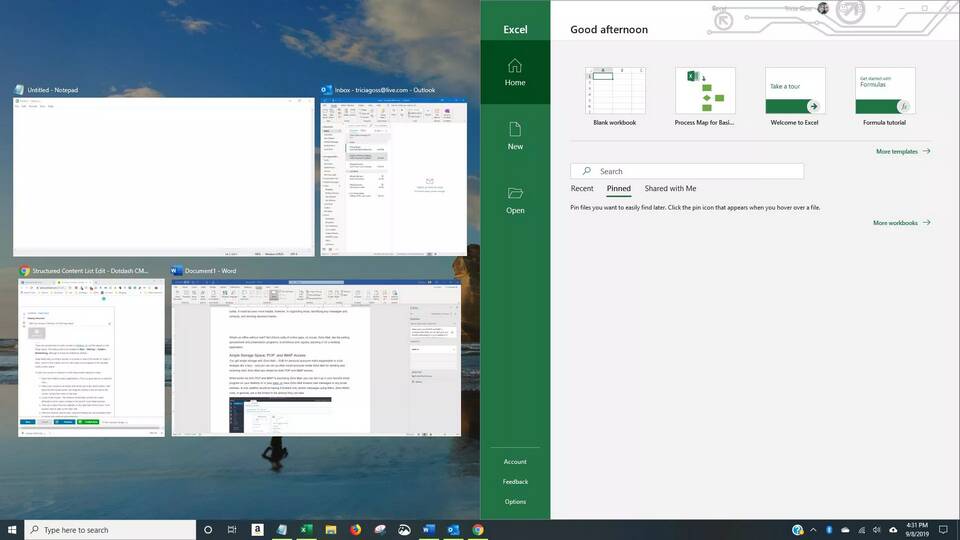Viewport: 960px width, 540px height.
Task: Switch to the Shared with Me tab
Action: (670, 188)
